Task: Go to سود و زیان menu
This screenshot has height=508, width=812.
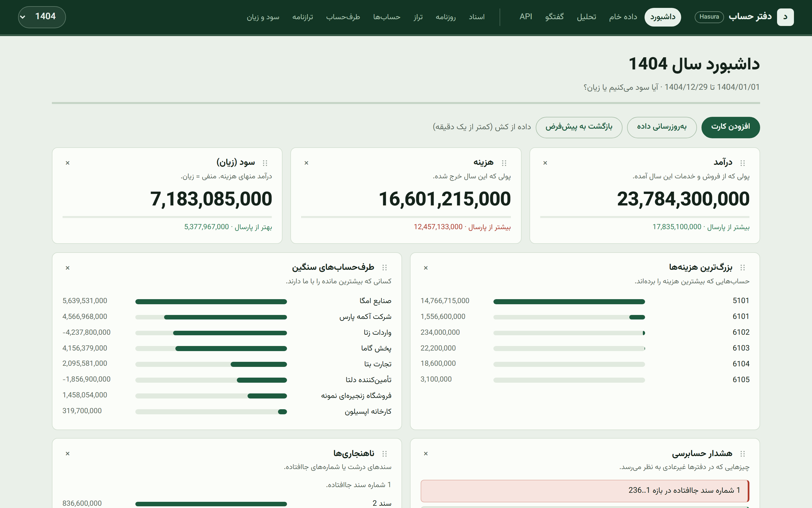Action: pyautogui.click(x=263, y=17)
